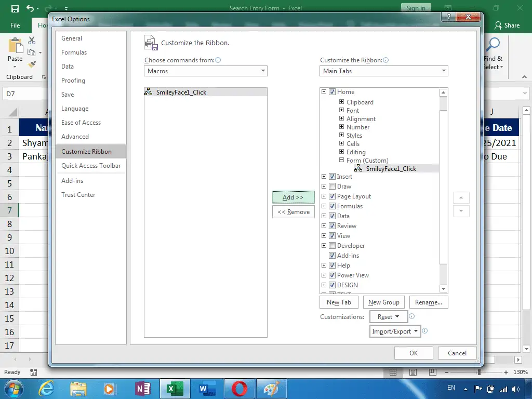The image size is (532, 399).
Task: Click the info icon next to Reset
Action: tap(411, 316)
